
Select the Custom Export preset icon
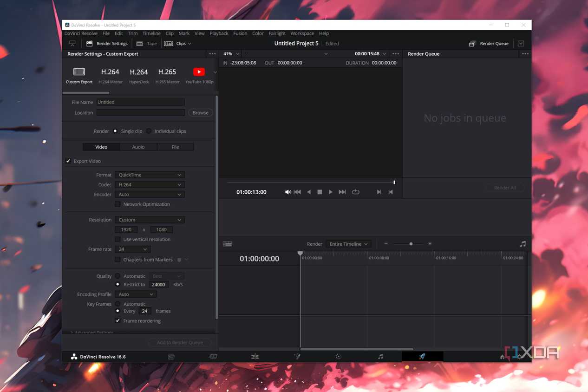[x=79, y=72]
